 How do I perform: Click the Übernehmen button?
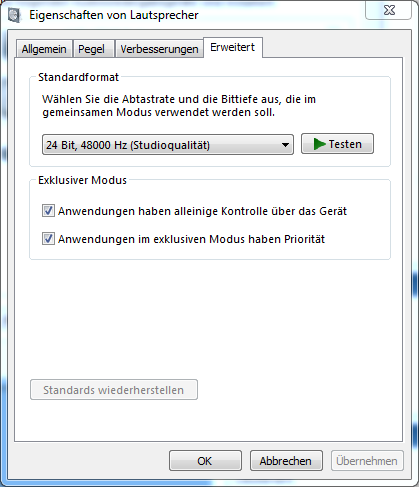click(367, 461)
